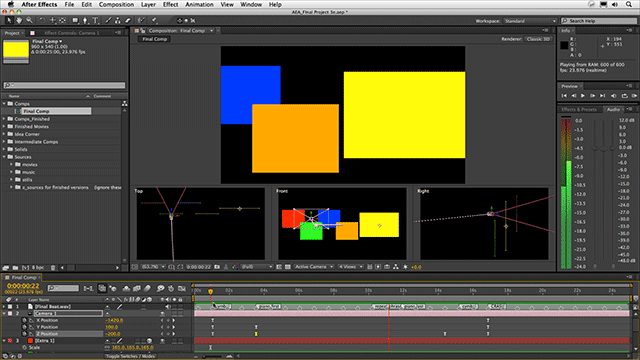Toggle the X Position stopwatch

pyautogui.click(x=24, y=320)
